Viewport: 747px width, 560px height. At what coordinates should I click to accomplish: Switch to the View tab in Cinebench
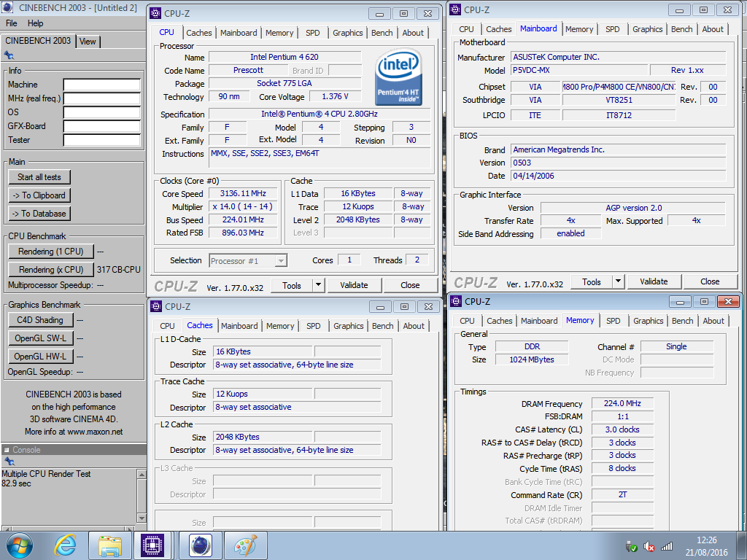pos(88,42)
